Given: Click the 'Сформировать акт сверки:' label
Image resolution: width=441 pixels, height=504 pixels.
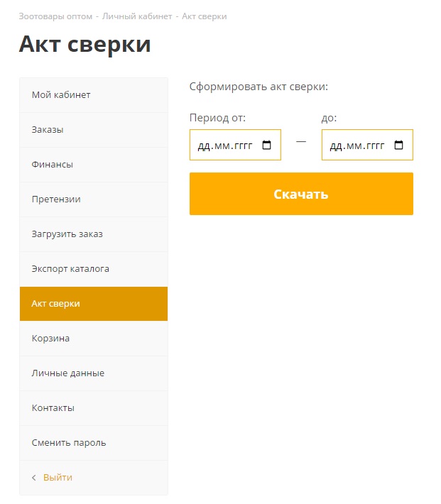Looking at the screenshot, I should point(258,87).
